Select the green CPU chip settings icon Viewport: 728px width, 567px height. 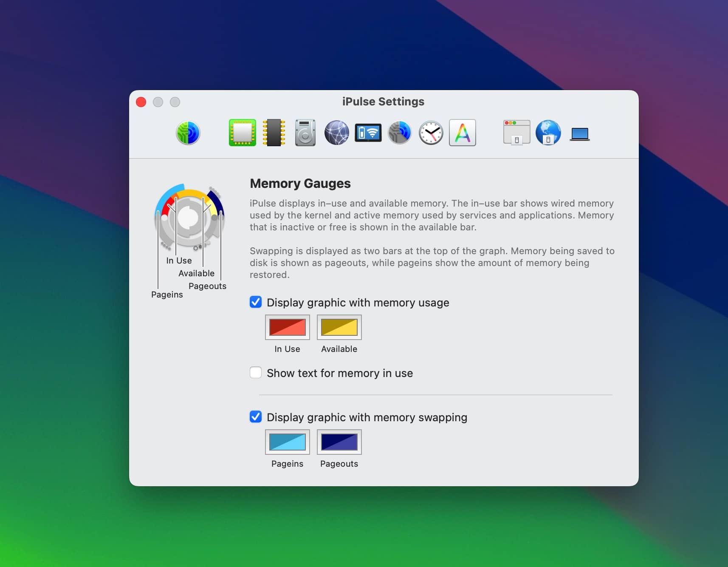click(x=243, y=133)
